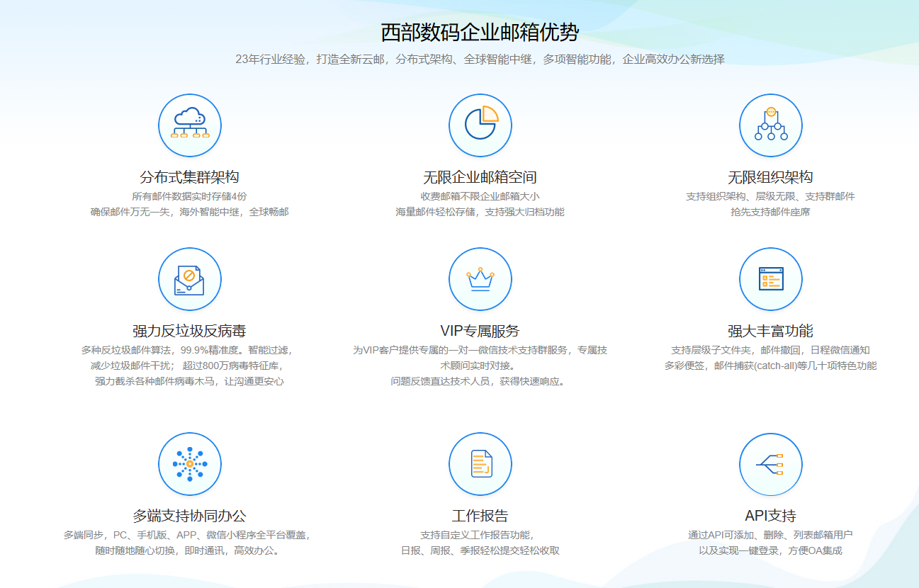The width and height of the screenshot is (919, 588).
Task: Click the distributed cluster architecture cloud icon
Action: pos(190,125)
